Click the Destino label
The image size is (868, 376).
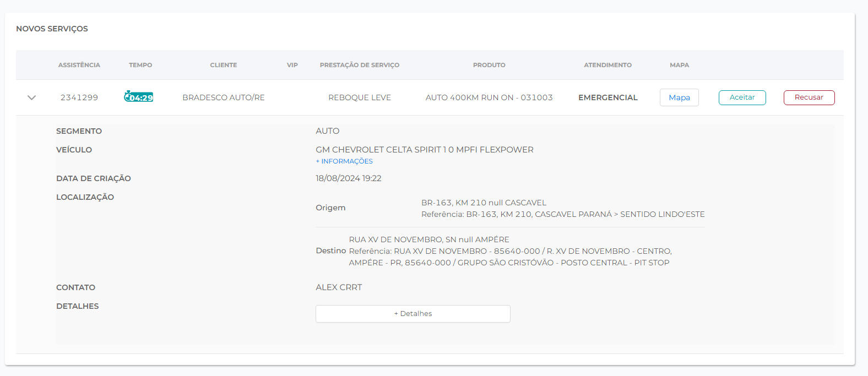point(331,250)
